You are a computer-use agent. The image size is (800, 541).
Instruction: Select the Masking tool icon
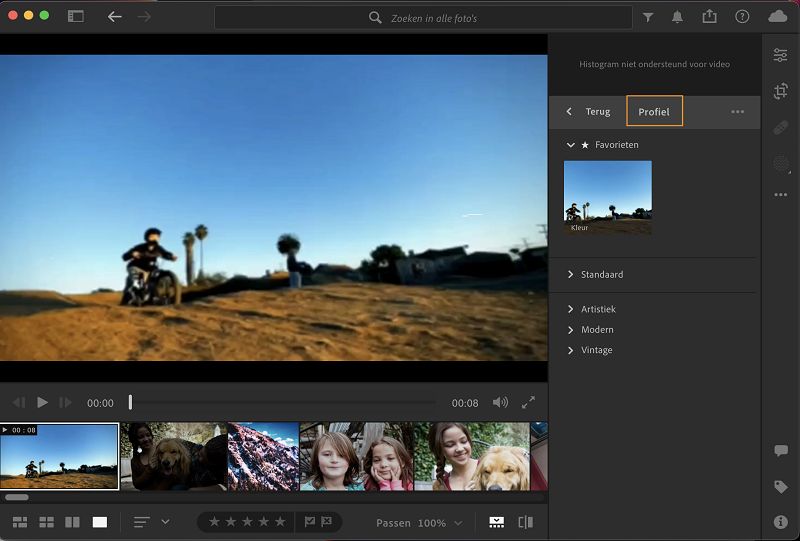point(781,164)
